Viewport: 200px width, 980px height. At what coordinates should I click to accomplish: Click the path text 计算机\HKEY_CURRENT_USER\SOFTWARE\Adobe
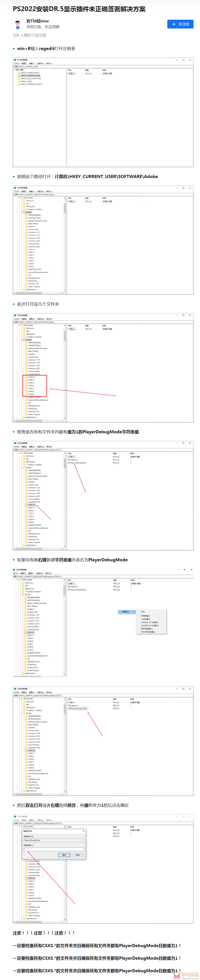tap(106, 177)
